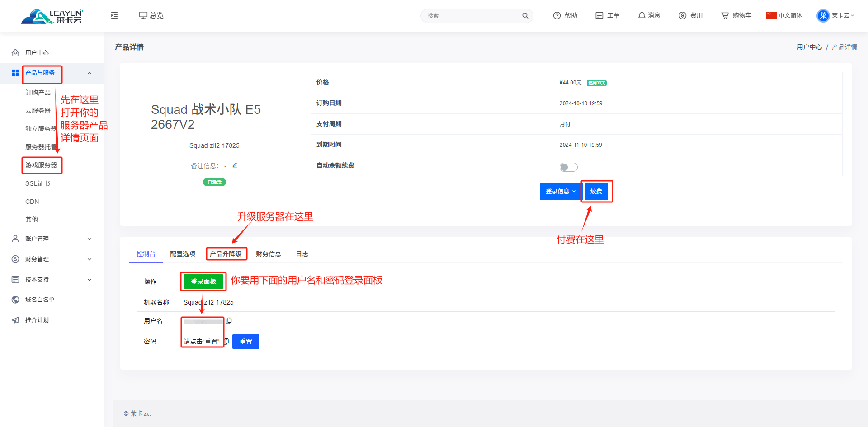Switch to the 日志 tab
868x427 pixels.
click(x=302, y=254)
